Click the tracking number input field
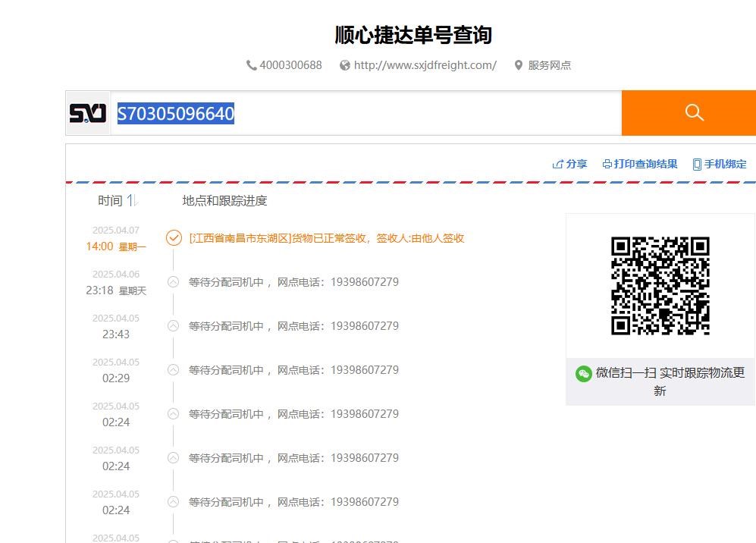This screenshot has height=543, width=756. coord(365,113)
